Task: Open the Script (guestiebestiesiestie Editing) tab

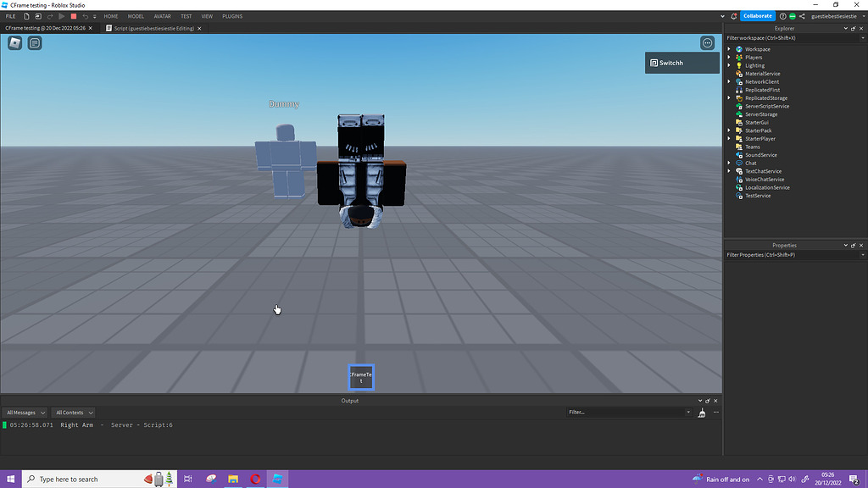Action: click(153, 28)
